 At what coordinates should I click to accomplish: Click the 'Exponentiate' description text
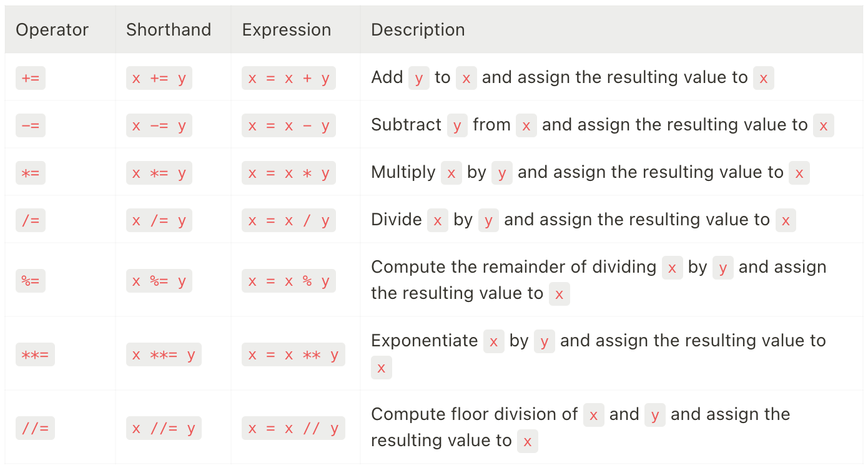tap(425, 341)
